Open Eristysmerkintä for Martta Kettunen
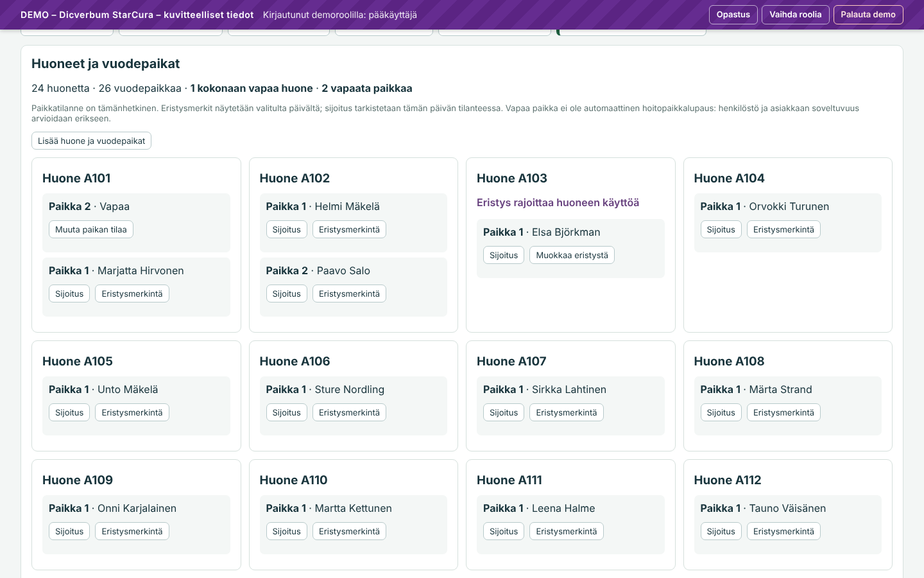 point(349,531)
